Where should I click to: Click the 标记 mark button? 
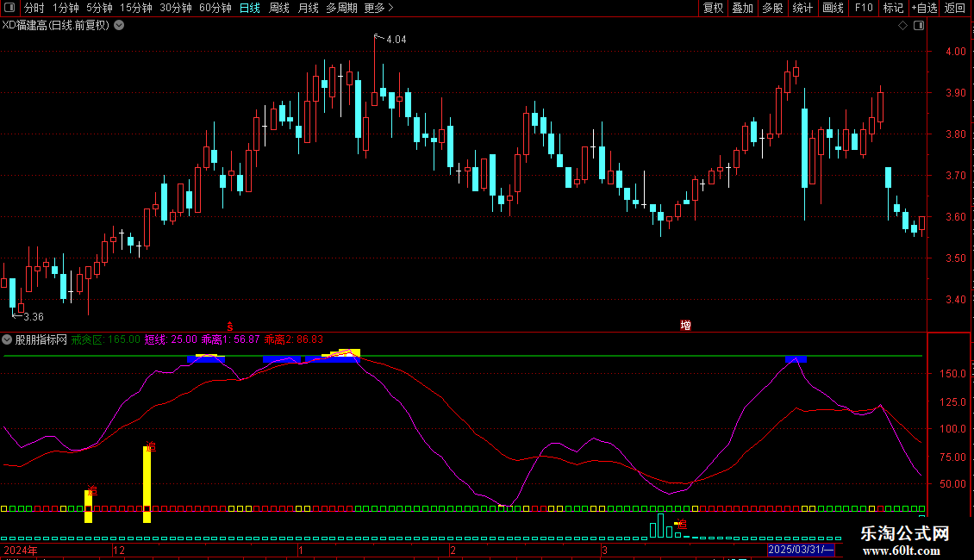(x=893, y=8)
